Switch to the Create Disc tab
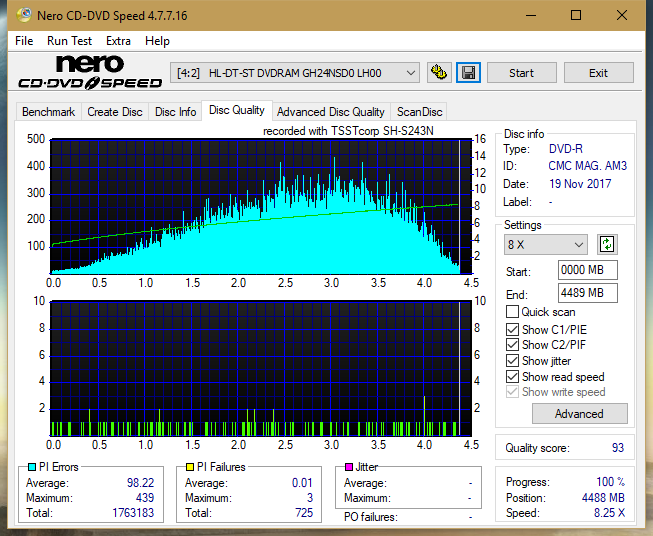Image resolution: width=653 pixels, height=536 pixels. (115, 112)
